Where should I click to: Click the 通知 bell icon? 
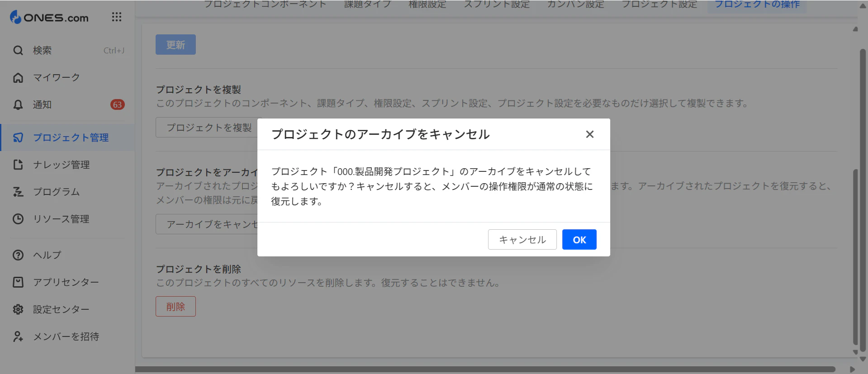[18, 104]
